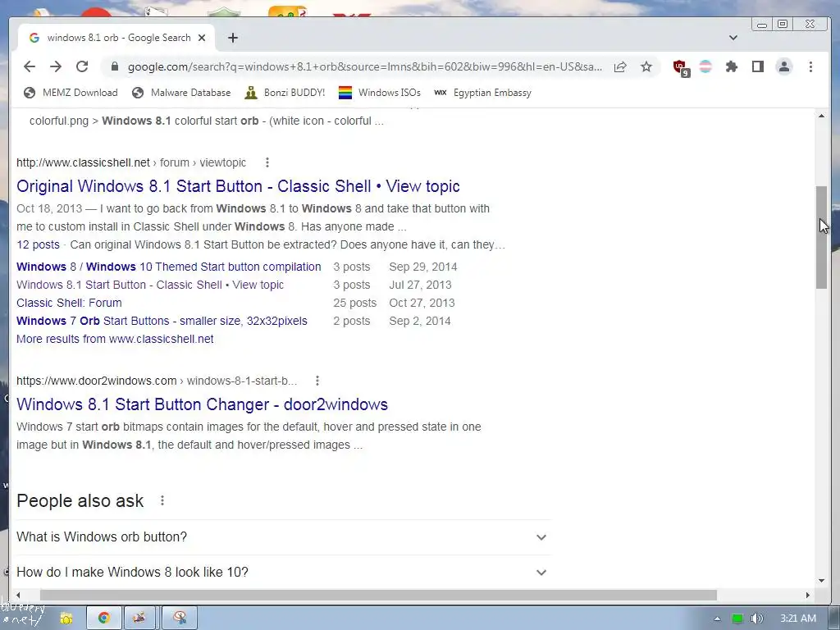Open the Chrome taskbar button
Screen dimensions: 840x630
pyautogui.click(x=104, y=619)
